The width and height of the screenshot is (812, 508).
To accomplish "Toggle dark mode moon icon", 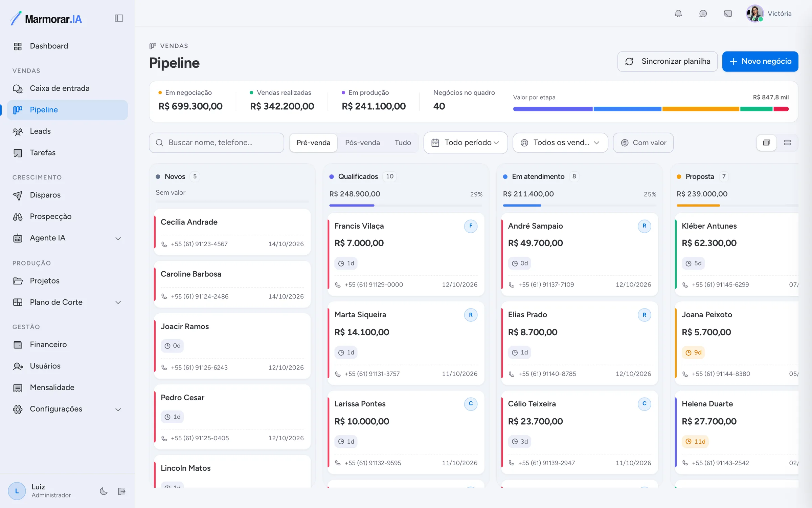I will click(x=104, y=491).
